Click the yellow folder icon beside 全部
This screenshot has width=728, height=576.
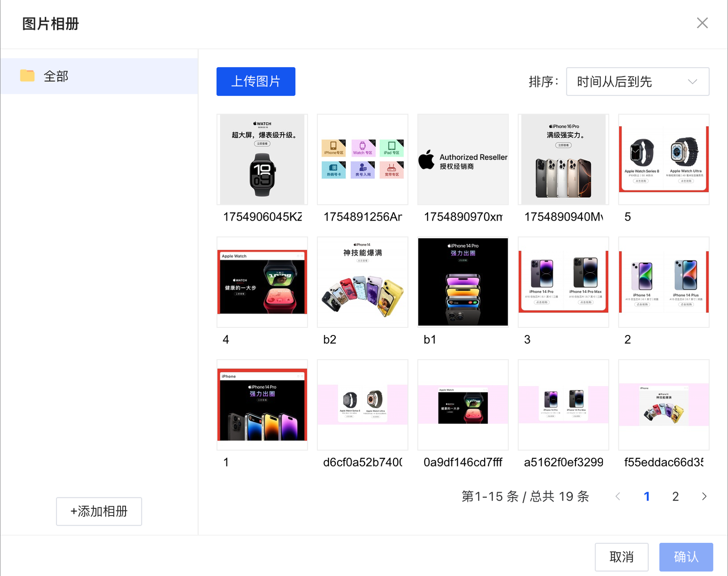coord(27,76)
